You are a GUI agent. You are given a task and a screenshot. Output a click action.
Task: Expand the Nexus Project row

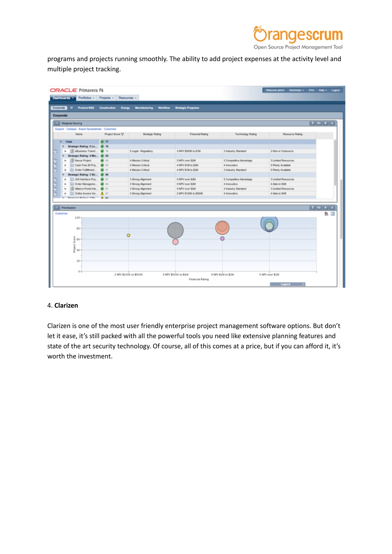[x=65, y=161]
